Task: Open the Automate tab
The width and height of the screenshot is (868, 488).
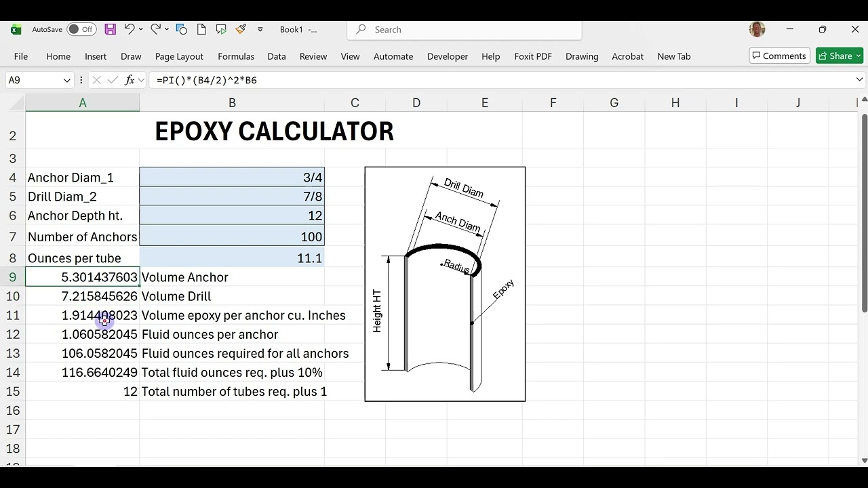Action: [393, 56]
